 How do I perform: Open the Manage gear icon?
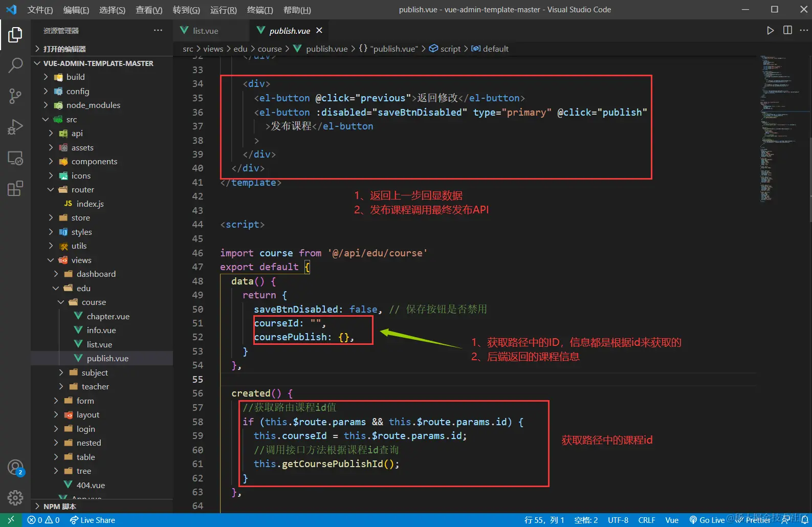pos(15,497)
